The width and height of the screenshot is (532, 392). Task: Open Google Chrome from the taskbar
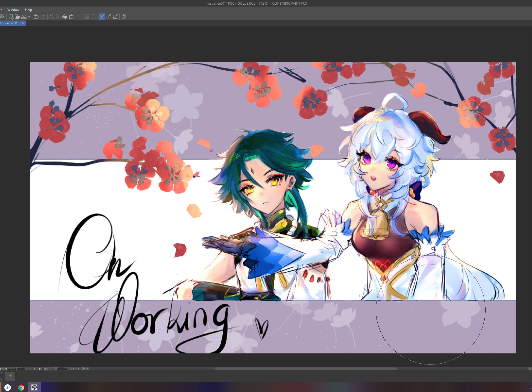(x=21, y=387)
